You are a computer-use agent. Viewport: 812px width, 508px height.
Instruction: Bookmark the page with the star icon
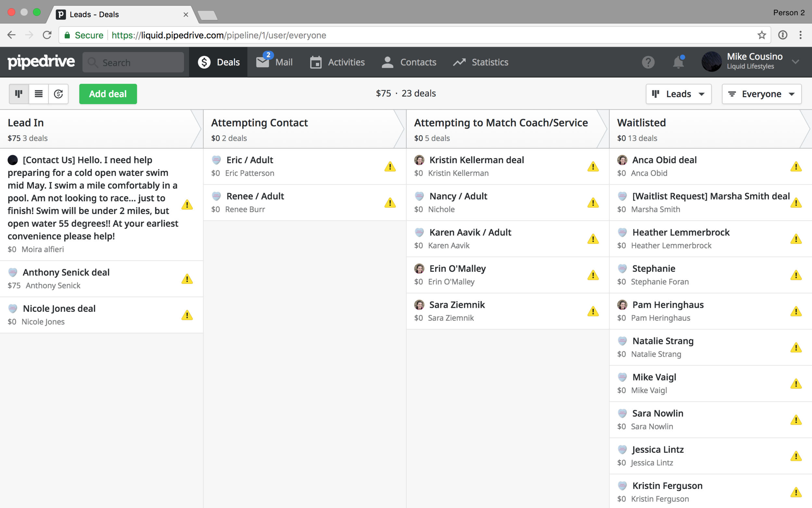click(x=761, y=35)
